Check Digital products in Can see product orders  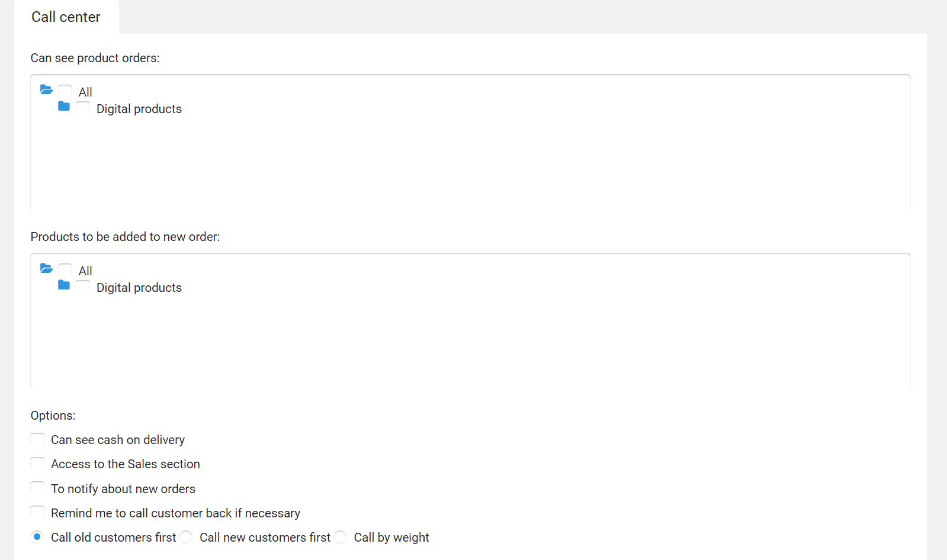pos(83,108)
